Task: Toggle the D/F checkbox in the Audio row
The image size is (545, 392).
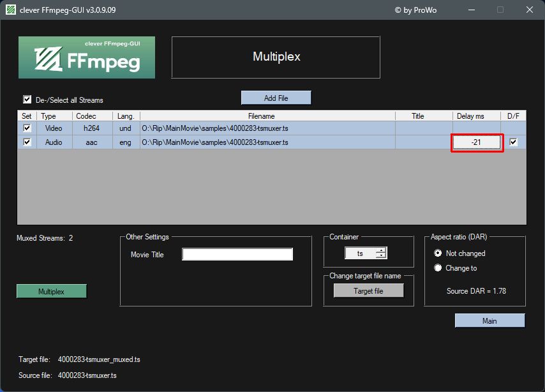Action: (x=513, y=142)
